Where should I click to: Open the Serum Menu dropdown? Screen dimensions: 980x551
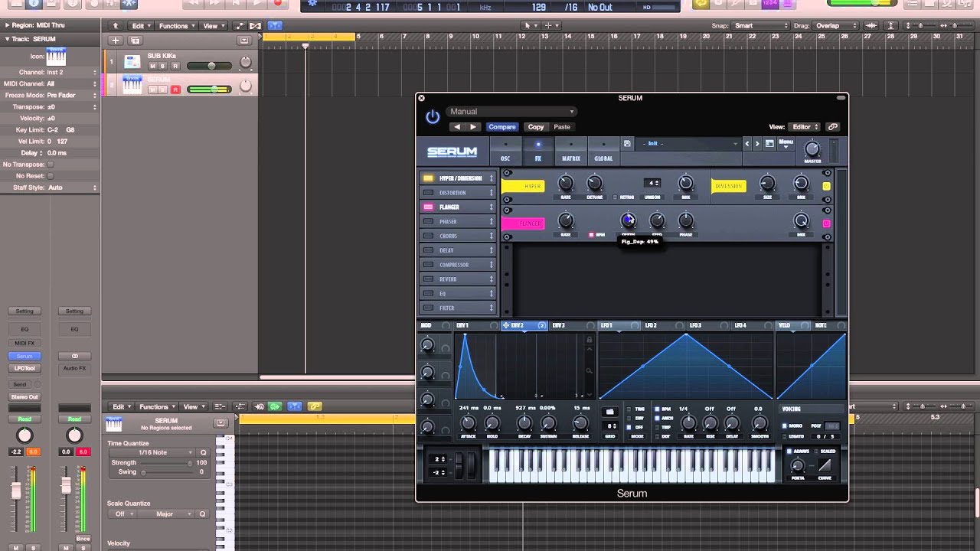pyautogui.click(x=786, y=144)
